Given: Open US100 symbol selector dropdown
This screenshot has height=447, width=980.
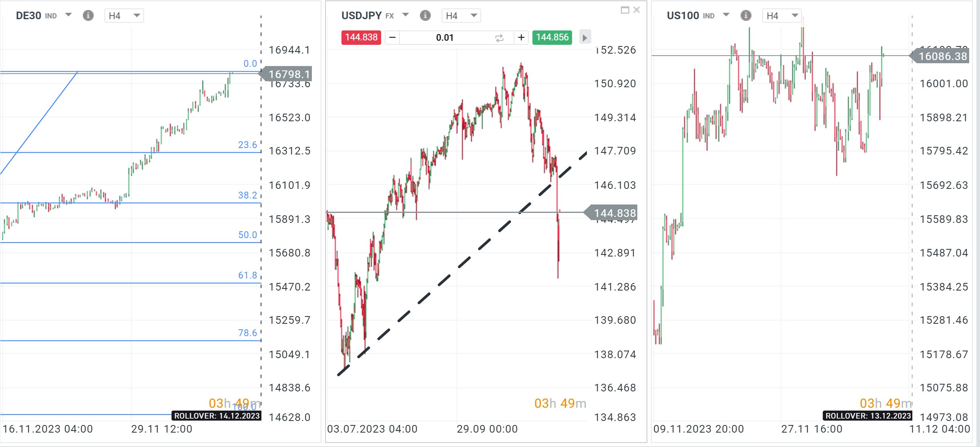Looking at the screenshot, I should click(726, 15).
